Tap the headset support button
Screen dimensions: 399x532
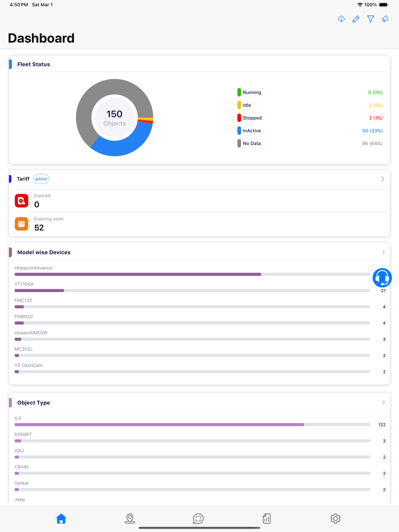[382, 278]
